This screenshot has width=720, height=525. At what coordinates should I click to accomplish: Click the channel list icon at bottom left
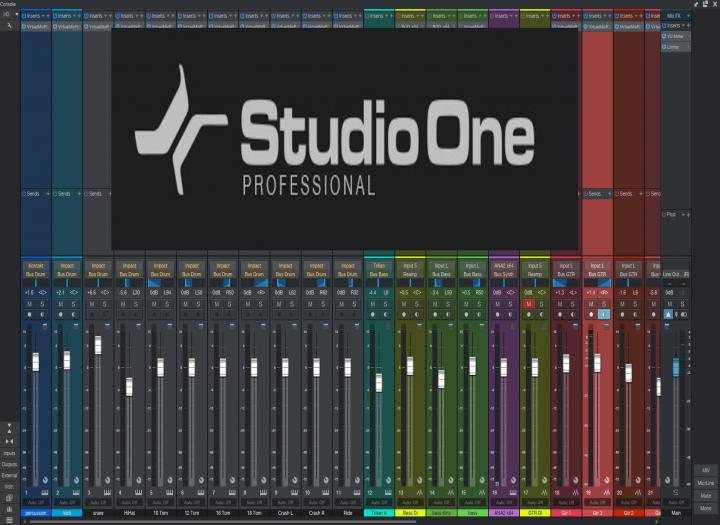(x=9, y=519)
